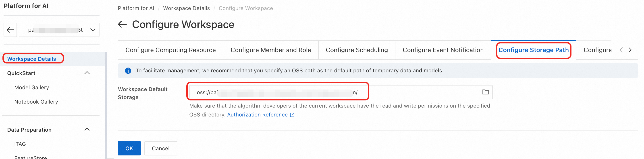Click the back arrow beside Configure Workspace

tap(122, 24)
